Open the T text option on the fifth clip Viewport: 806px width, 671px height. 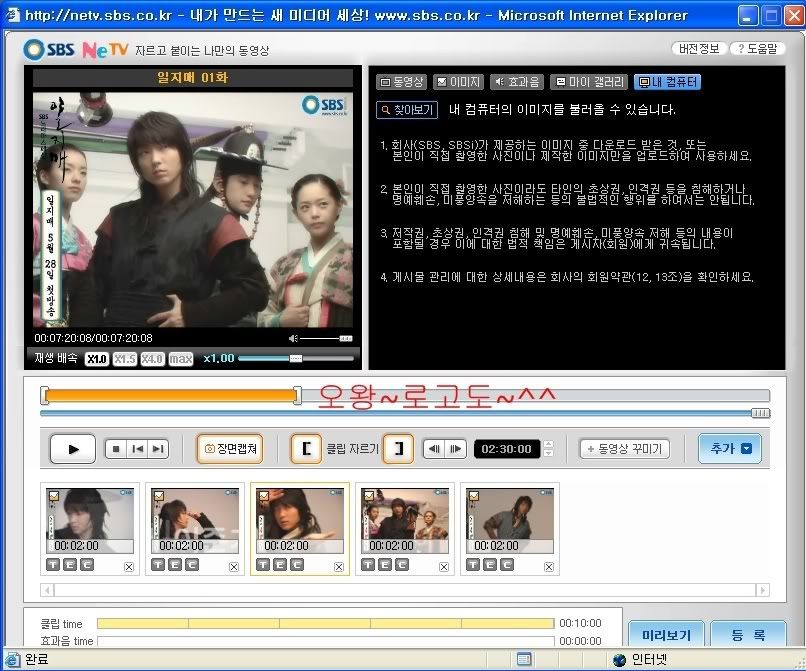coord(473,565)
